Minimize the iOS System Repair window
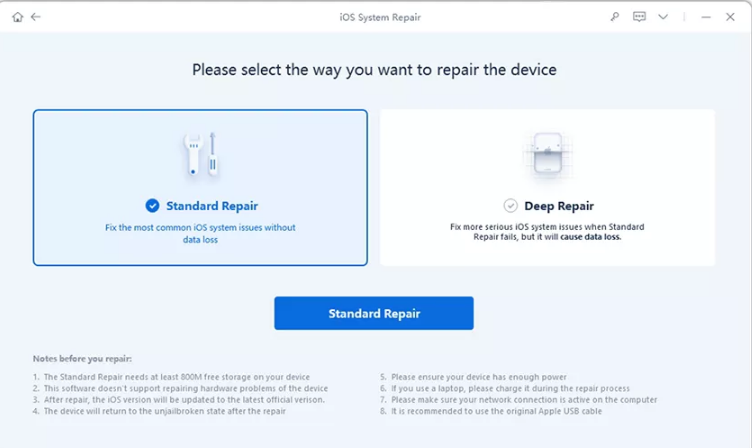Viewport: 752px width, 448px height. pyautogui.click(x=706, y=17)
